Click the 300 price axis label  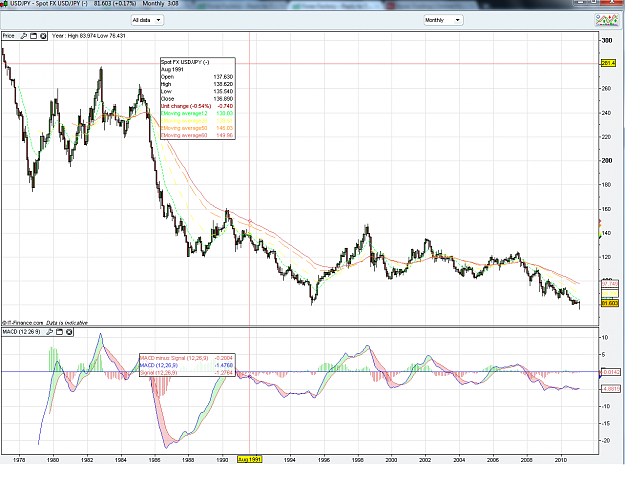click(607, 40)
